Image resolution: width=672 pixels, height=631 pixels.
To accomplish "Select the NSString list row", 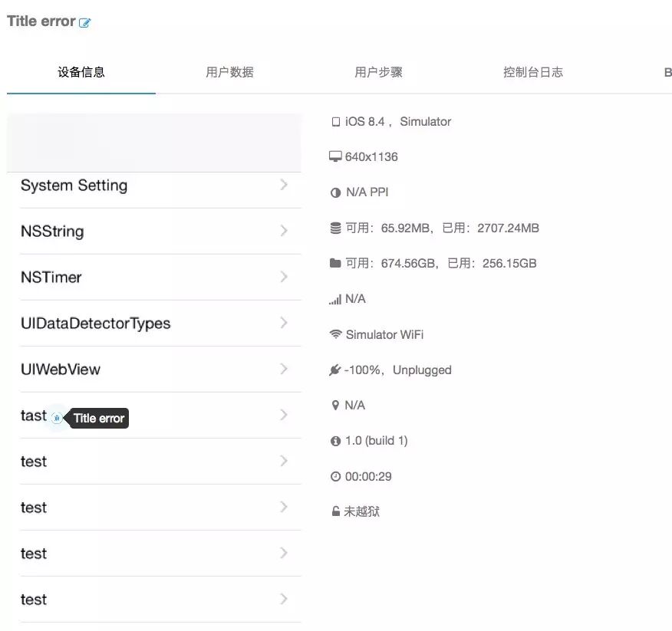I will tap(154, 232).
